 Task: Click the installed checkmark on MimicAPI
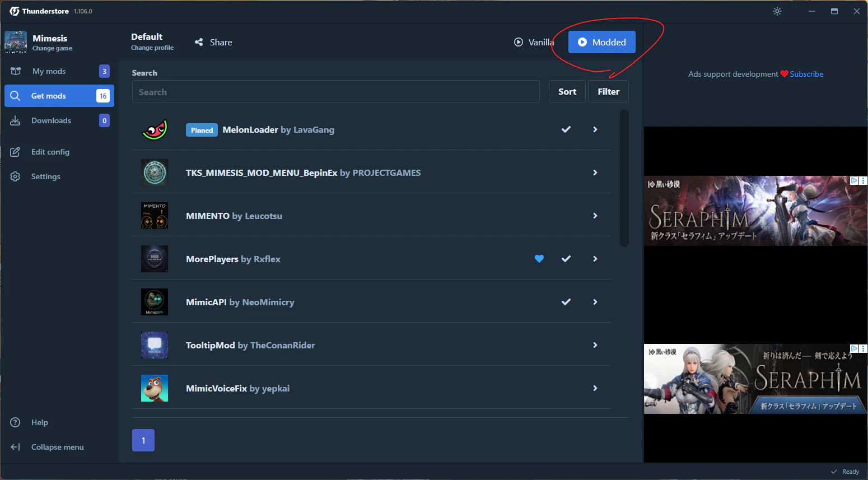point(566,302)
